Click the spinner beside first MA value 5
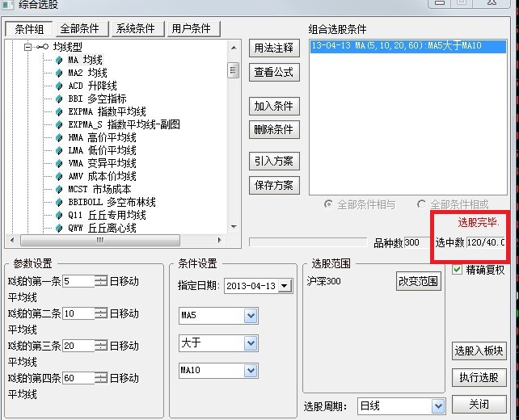 (x=100, y=281)
